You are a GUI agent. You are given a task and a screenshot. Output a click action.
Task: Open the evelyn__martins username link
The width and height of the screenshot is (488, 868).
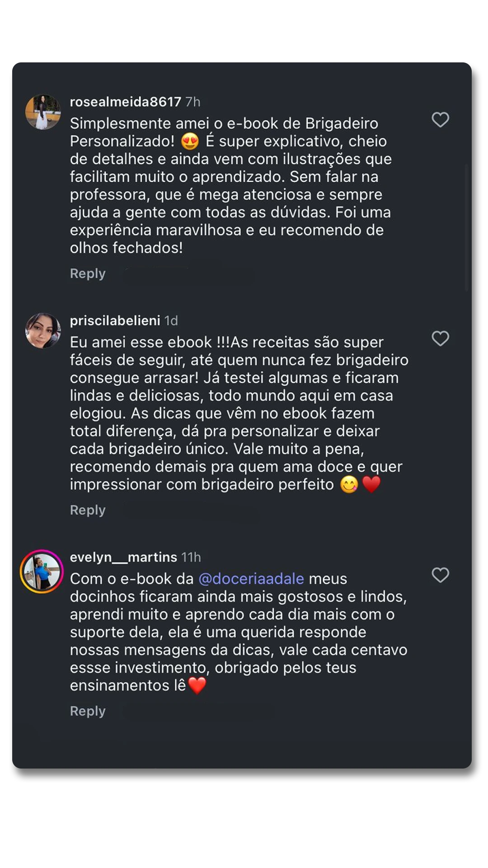[123, 557]
